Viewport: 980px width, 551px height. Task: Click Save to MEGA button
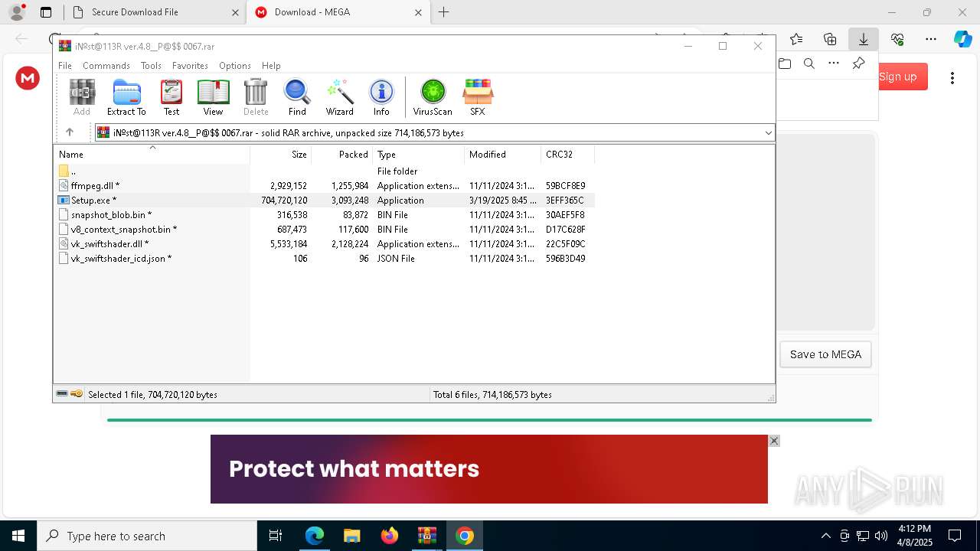click(825, 354)
